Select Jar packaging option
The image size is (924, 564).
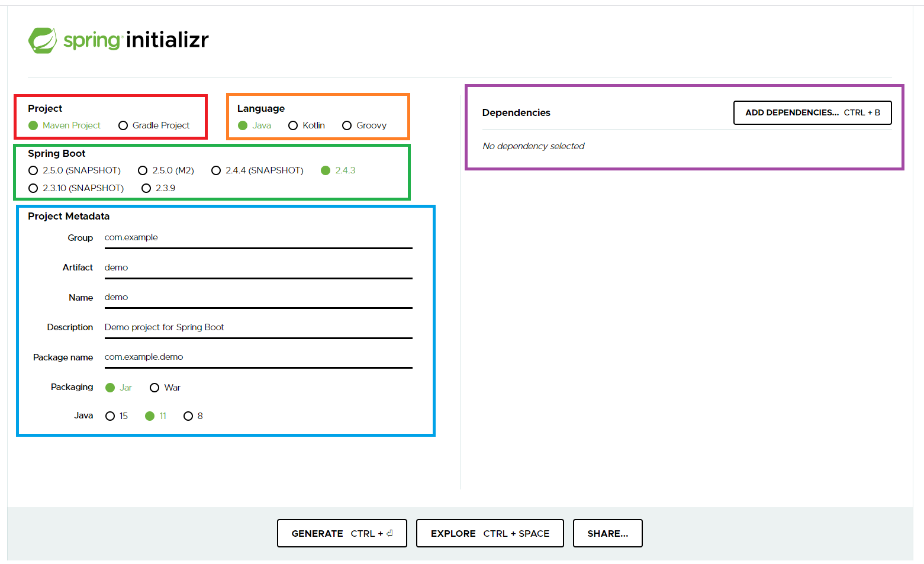[x=119, y=388]
